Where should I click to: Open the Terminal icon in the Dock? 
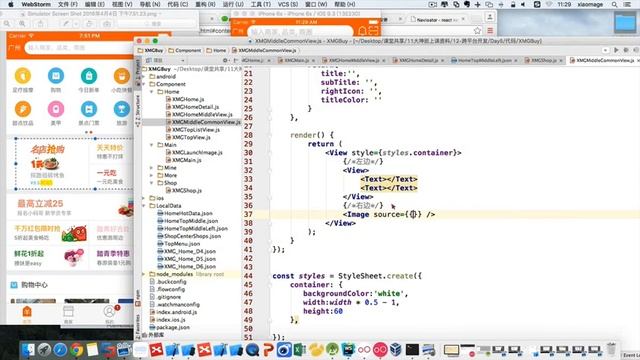[x=412, y=350]
